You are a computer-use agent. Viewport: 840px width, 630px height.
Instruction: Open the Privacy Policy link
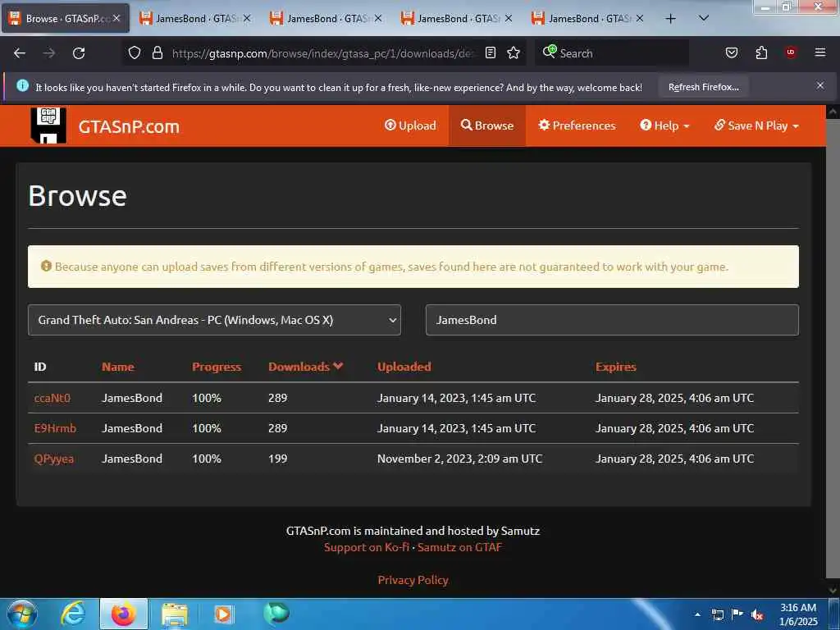click(x=413, y=580)
